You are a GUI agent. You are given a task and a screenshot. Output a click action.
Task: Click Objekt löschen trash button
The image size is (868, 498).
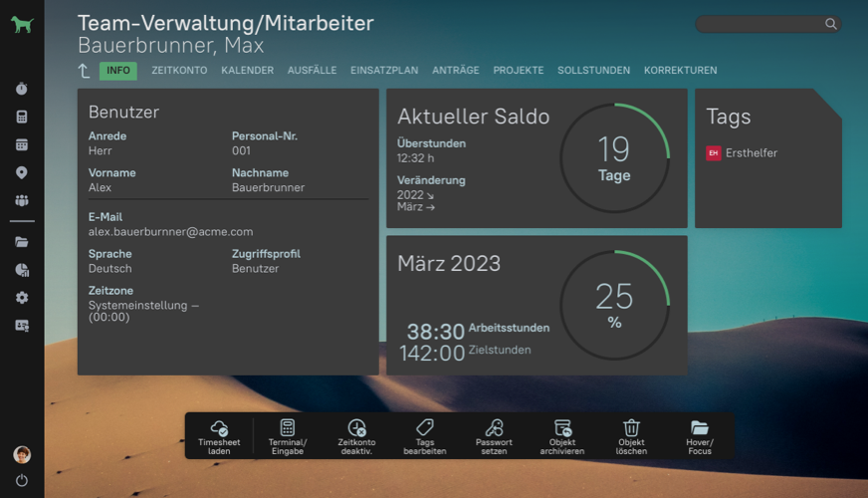point(631,436)
